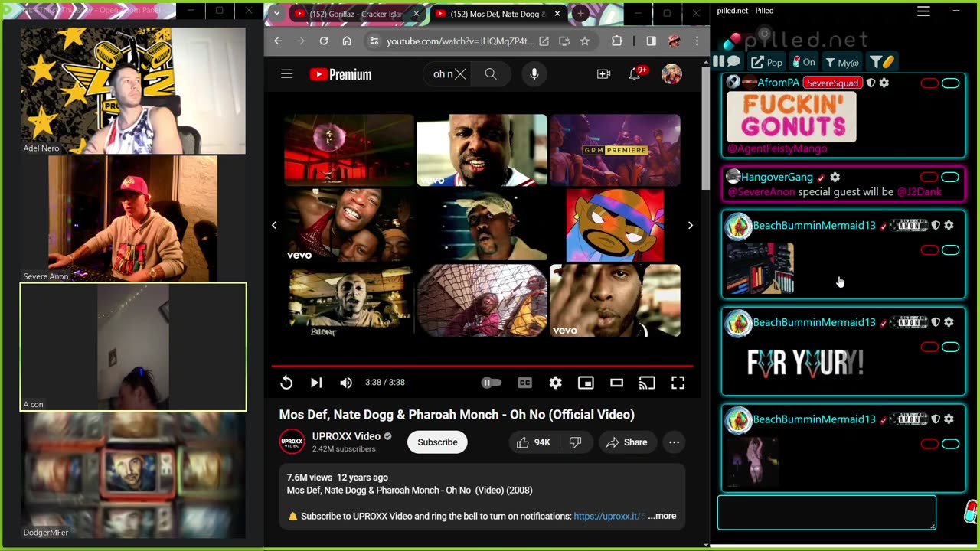Dislike the Mos Def video
Screen dimensions: 980x551
coord(576,442)
